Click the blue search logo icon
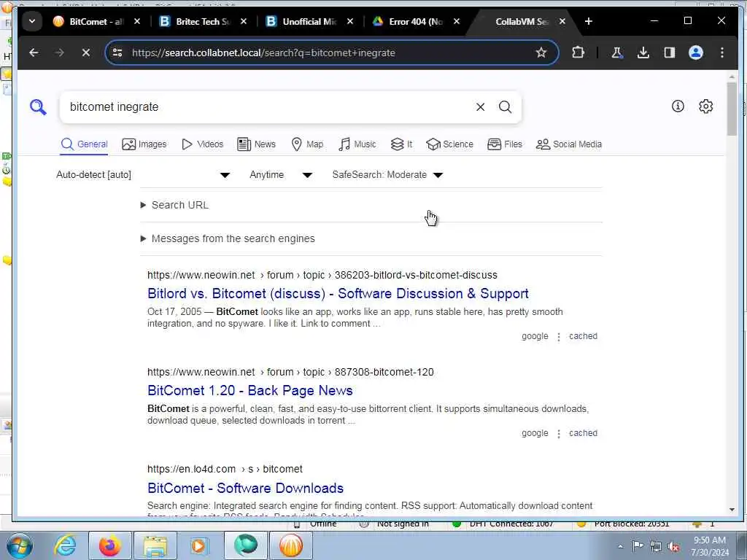Image resolution: width=747 pixels, height=560 pixels. [38, 107]
